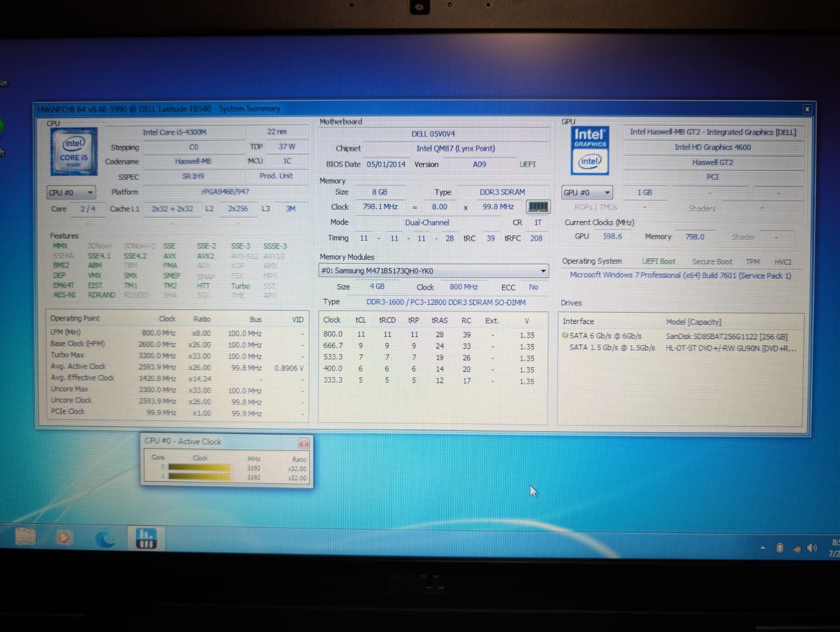Click the memory chip icon beside 99.8 MHz
Image resolution: width=840 pixels, height=632 pixels.
[538, 207]
